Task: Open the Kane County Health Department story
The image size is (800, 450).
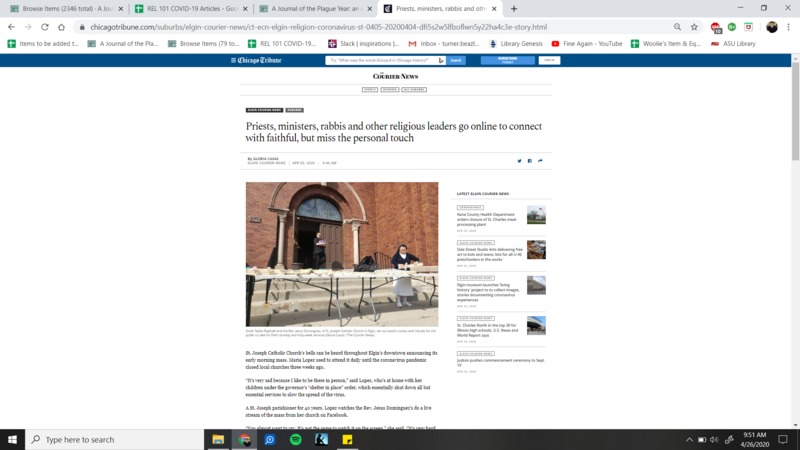Action: click(486, 219)
